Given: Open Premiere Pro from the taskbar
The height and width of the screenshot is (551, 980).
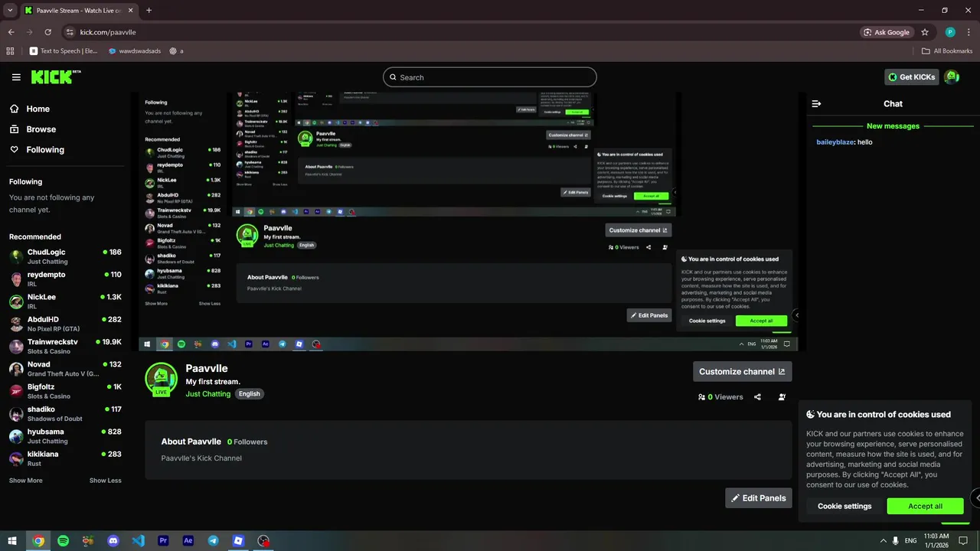Looking at the screenshot, I should pyautogui.click(x=163, y=540).
